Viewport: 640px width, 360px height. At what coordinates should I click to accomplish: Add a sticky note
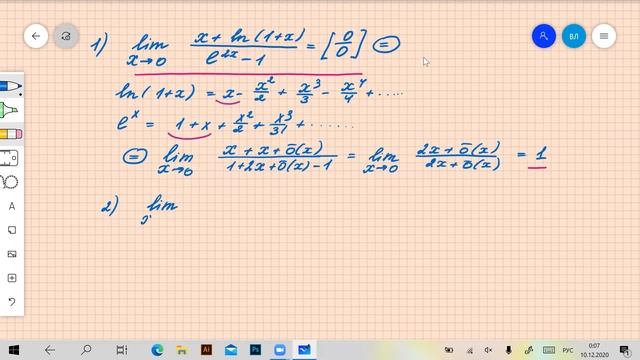click(12, 230)
